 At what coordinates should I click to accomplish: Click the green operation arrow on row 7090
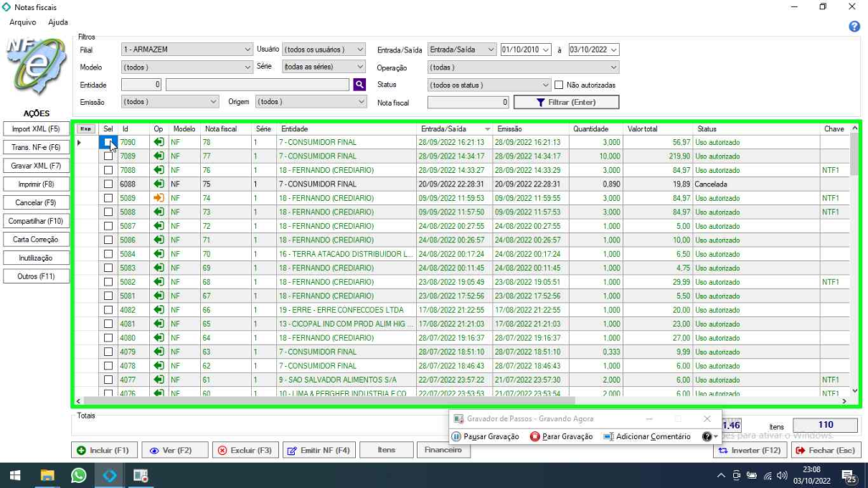click(x=159, y=142)
